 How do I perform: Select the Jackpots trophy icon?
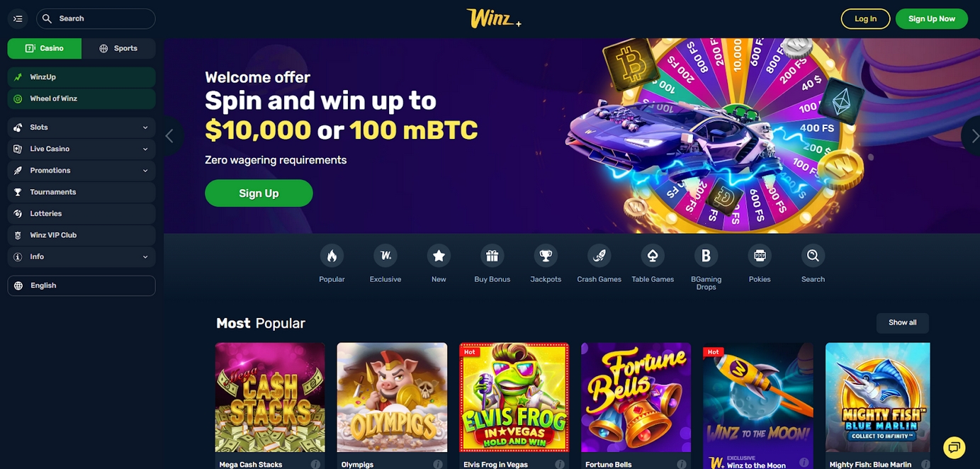[546, 256]
